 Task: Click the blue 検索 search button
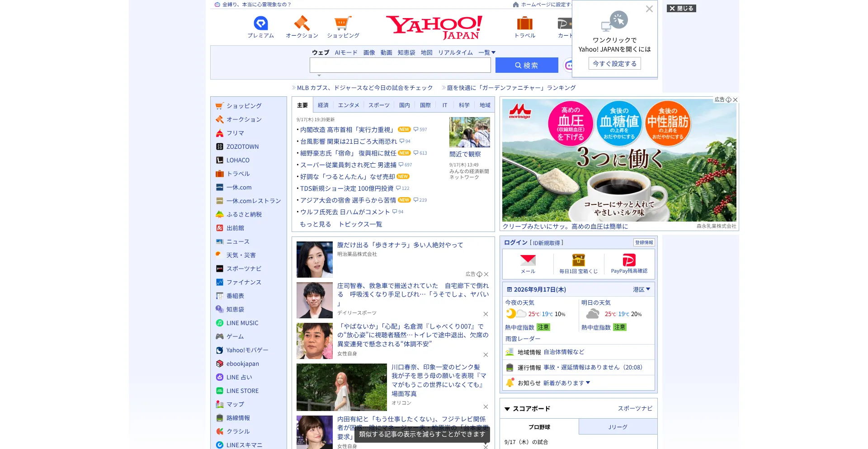tap(527, 65)
